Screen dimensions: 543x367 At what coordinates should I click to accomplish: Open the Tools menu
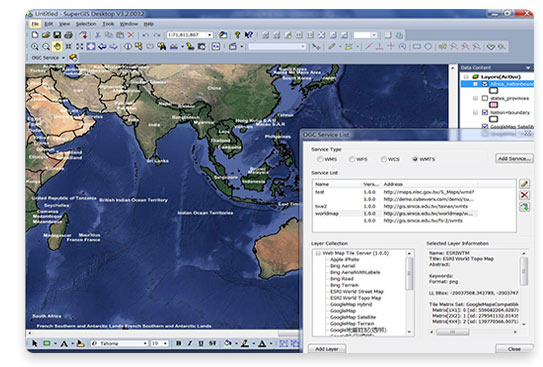pyautogui.click(x=108, y=24)
